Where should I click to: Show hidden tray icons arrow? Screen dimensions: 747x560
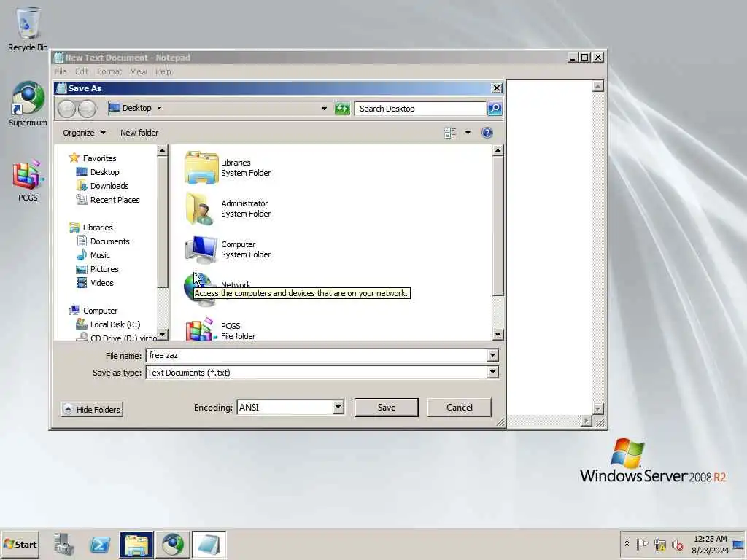click(627, 544)
